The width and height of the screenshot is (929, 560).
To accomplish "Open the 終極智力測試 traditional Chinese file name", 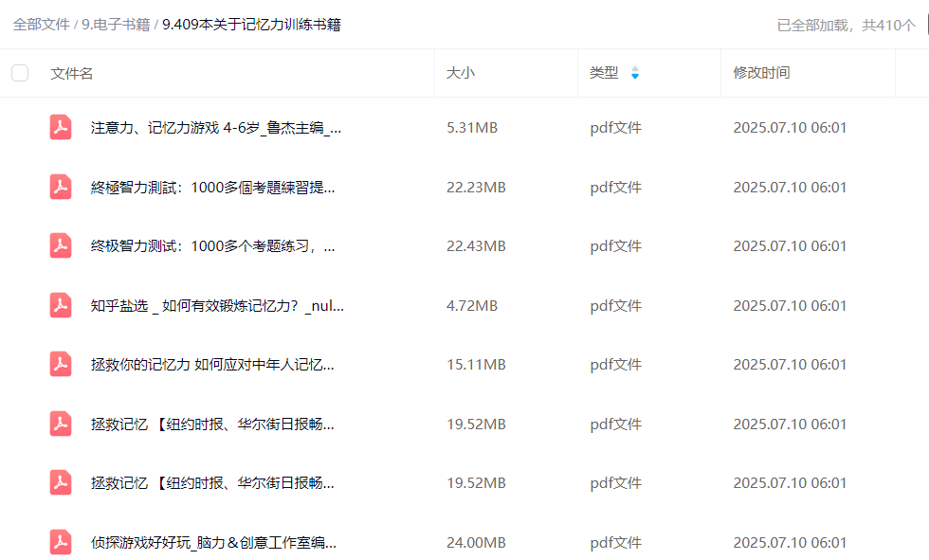I will (x=212, y=187).
